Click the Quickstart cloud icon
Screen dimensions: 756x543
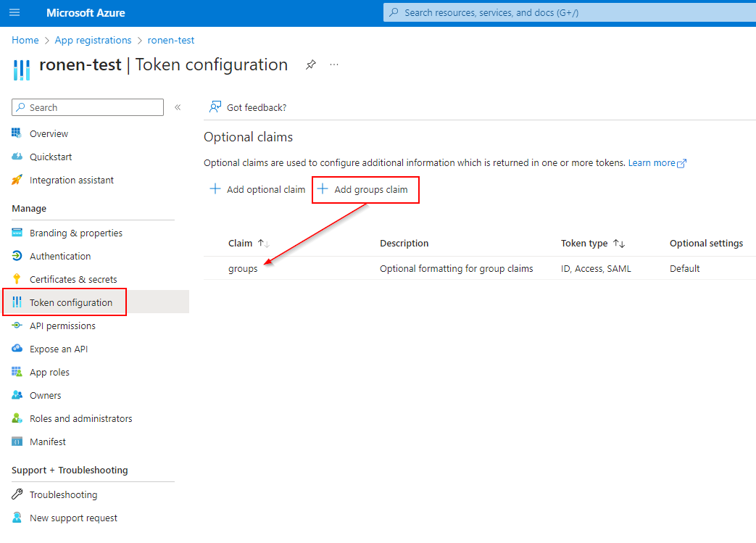tap(17, 157)
